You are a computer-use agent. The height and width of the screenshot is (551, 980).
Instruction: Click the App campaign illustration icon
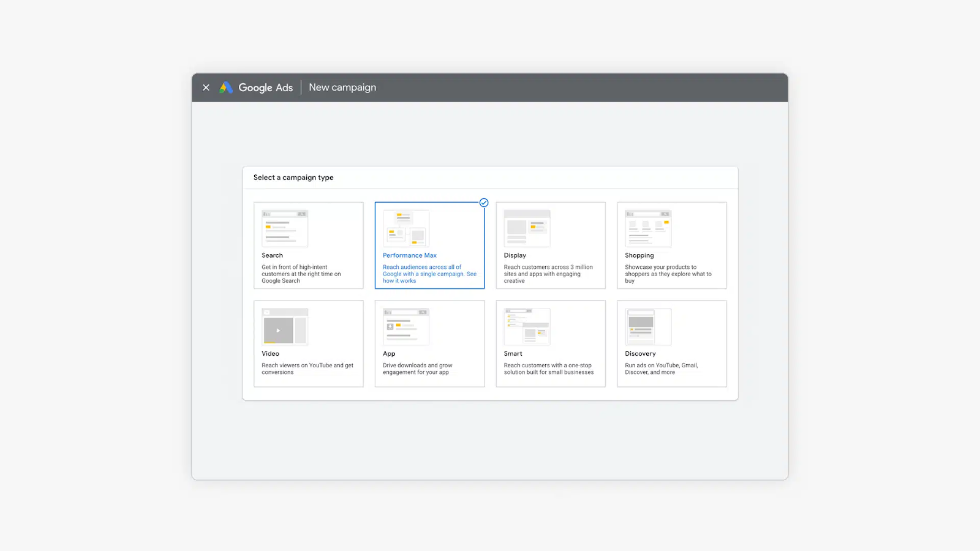[406, 327]
